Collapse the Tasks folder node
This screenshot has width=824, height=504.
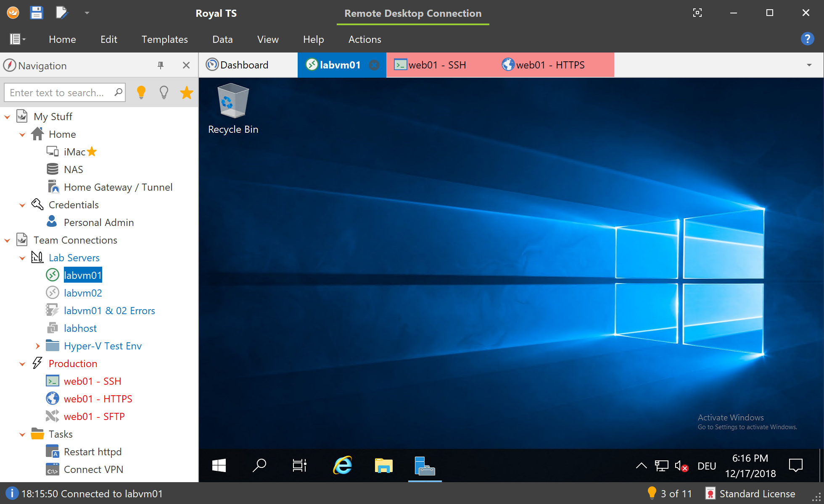pos(22,434)
